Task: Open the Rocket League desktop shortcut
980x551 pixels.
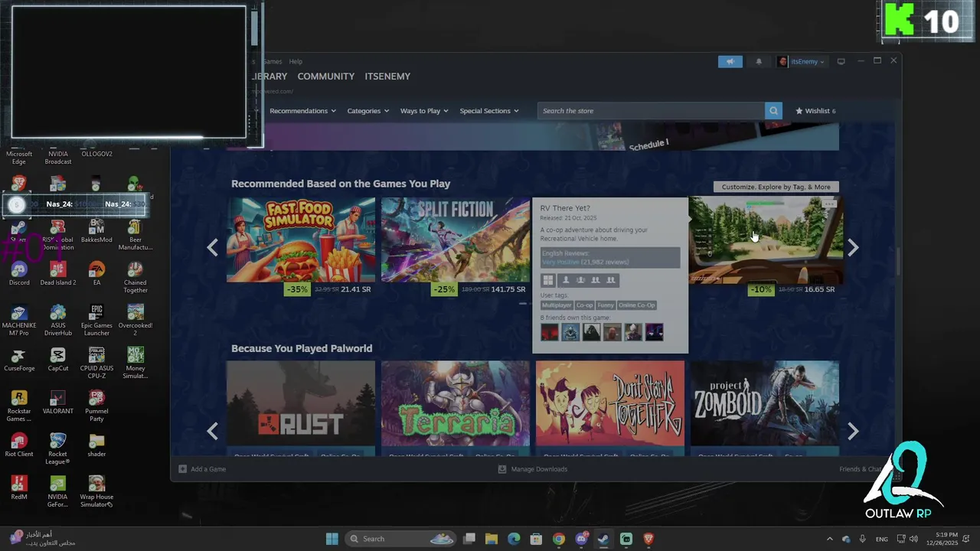Action: 58,449
